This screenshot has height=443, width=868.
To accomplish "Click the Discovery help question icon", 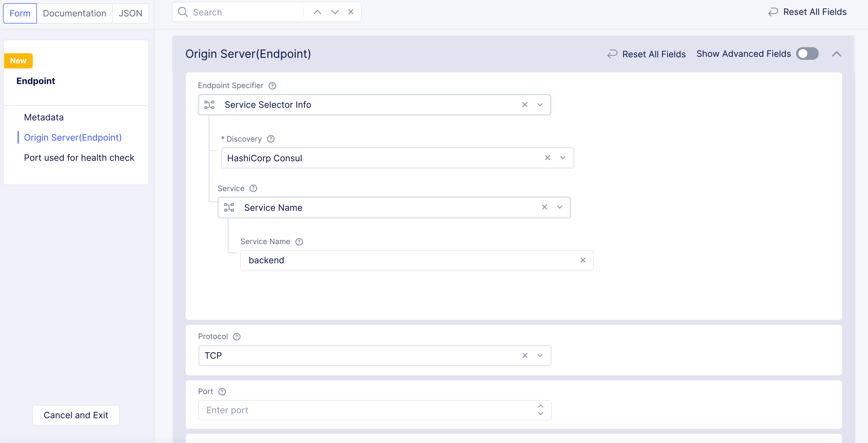I will click(x=271, y=139).
